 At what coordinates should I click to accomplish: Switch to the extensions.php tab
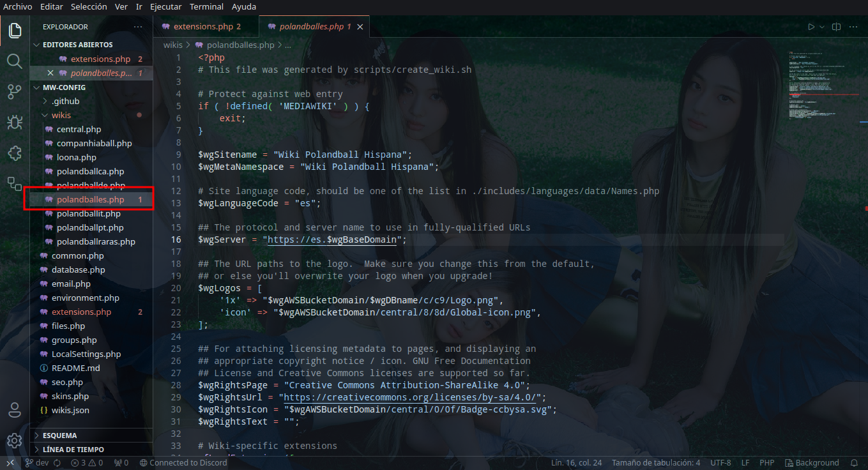[x=203, y=27]
